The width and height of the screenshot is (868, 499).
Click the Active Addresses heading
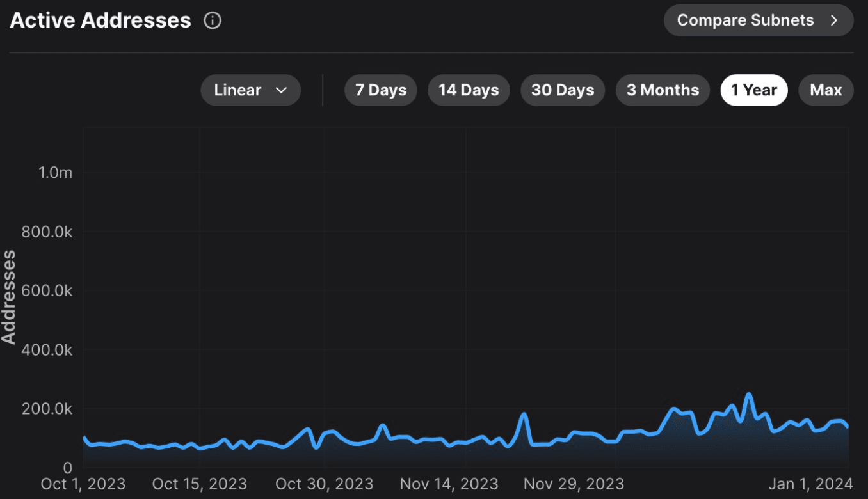pyautogui.click(x=100, y=20)
